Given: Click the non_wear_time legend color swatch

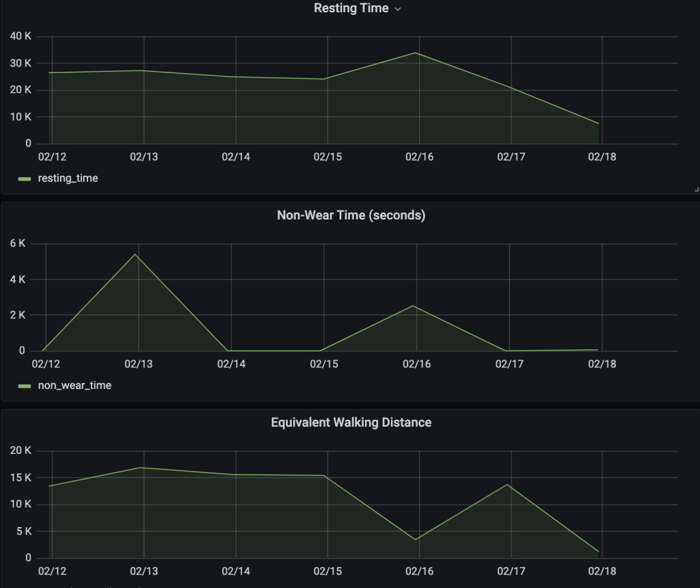Looking at the screenshot, I should (25, 386).
